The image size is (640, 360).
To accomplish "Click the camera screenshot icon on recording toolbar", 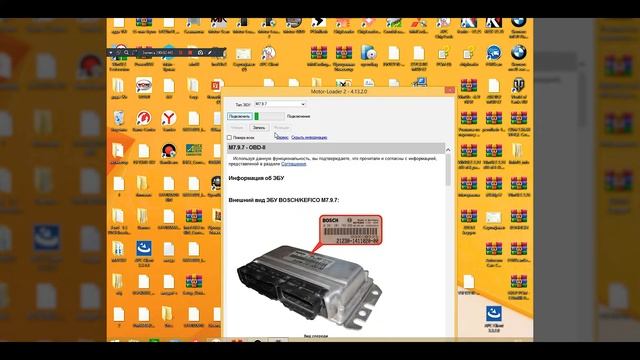I will (x=200, y=53).
